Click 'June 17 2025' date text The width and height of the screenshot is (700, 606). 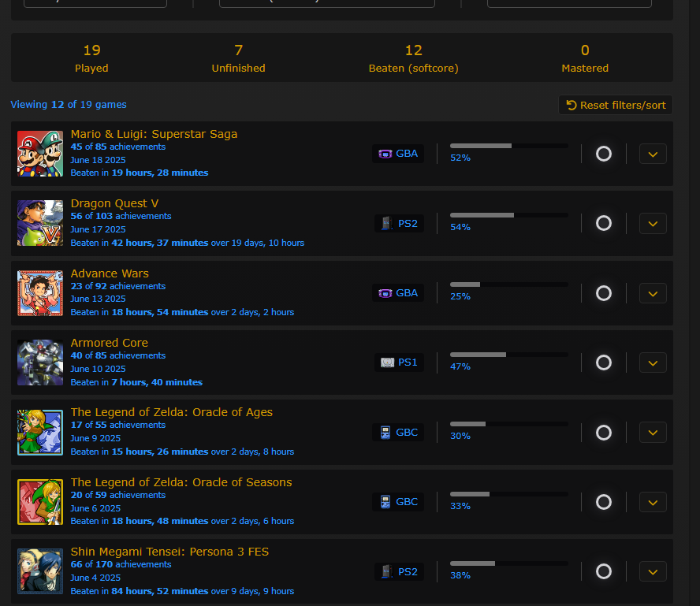[99, 229]
